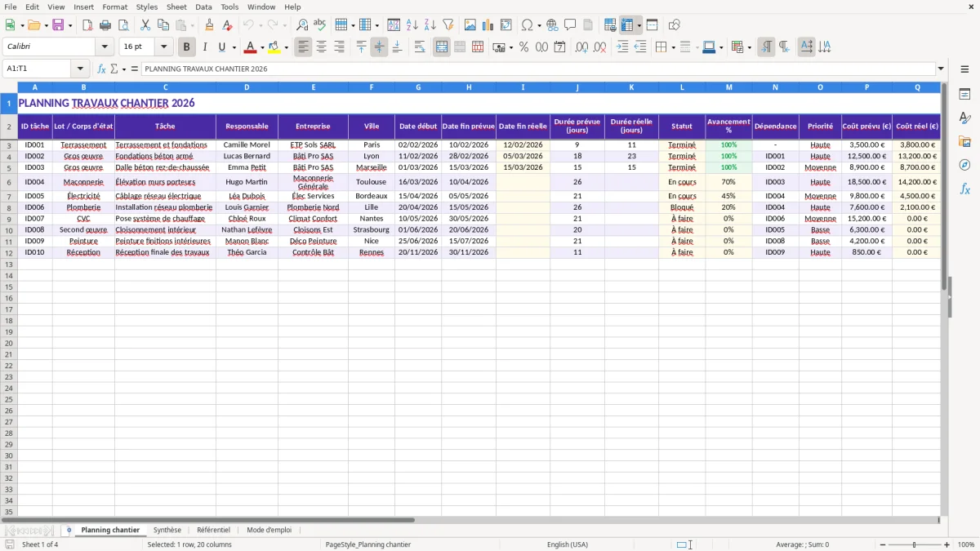Switch to the Synthèse sheet tab
Screen dimensions: 980x551
[167, 530]
